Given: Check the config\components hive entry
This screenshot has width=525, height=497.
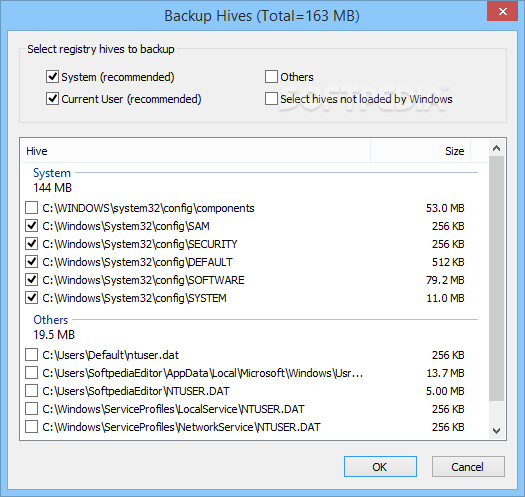Looking at the screenshot, I should tap(31, 208).
